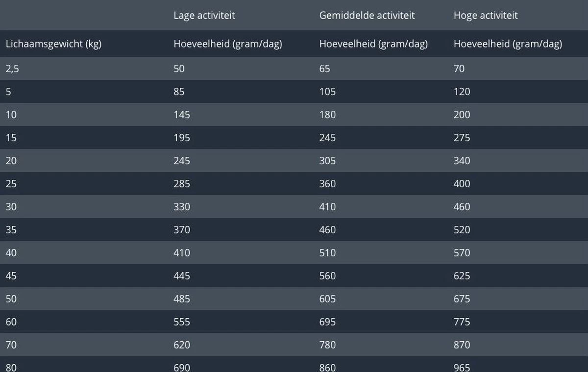Click 'Hoeveelheid (gram/dag)' under Hoge activiteit
Screen dimensions: 588x372
pos(508,44)
